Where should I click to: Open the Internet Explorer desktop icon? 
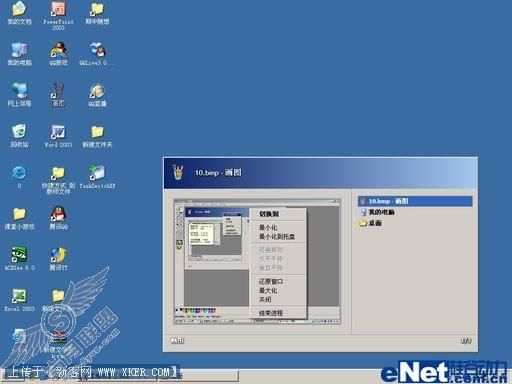(19, 177)
